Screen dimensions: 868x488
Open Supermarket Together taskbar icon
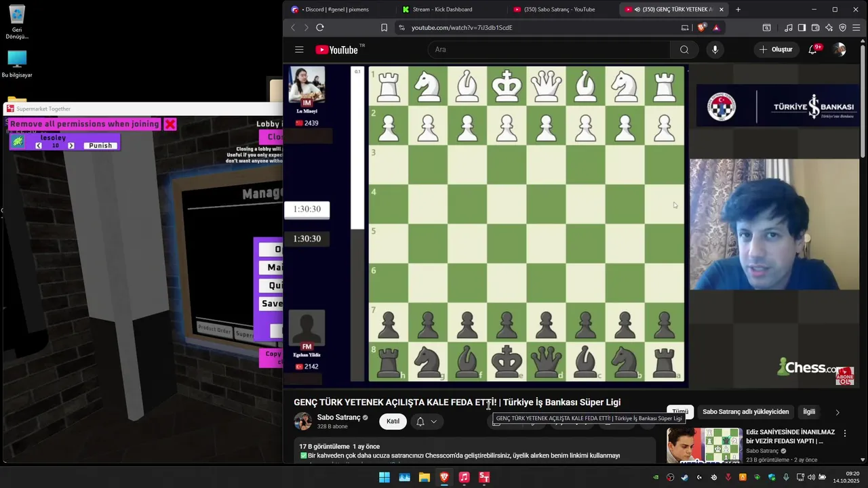click(484, 477)
